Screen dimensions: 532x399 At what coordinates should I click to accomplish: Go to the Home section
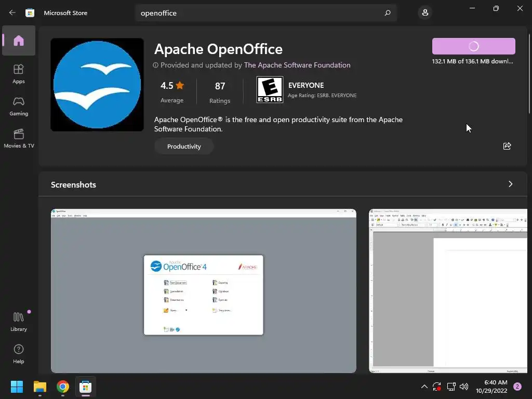pos(19,41)
